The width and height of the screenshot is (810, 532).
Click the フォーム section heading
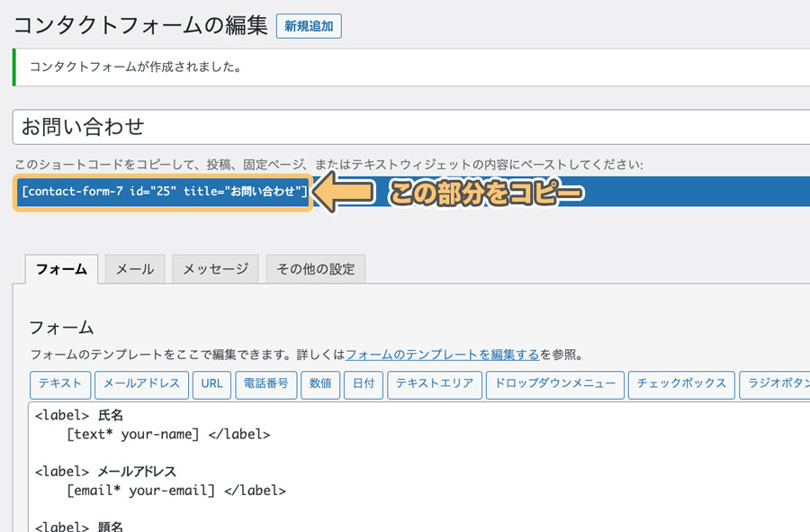click(x=61, y=328)
